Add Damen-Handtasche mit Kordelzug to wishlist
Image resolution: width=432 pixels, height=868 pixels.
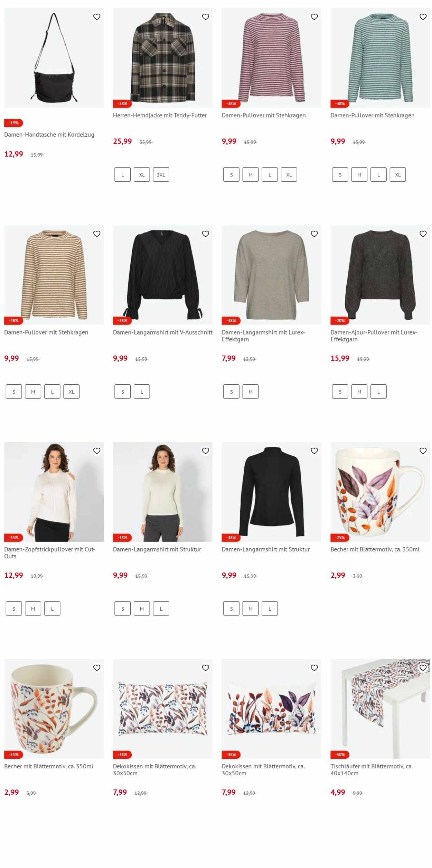[97, 17]
